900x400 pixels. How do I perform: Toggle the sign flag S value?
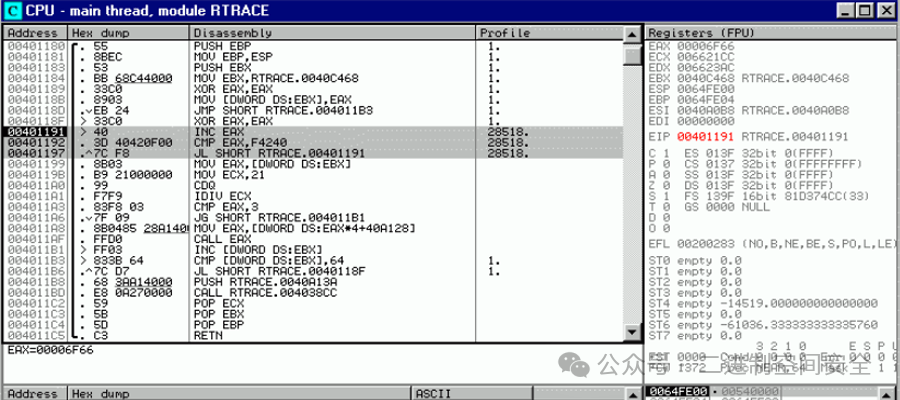click(x=664, y=195)
